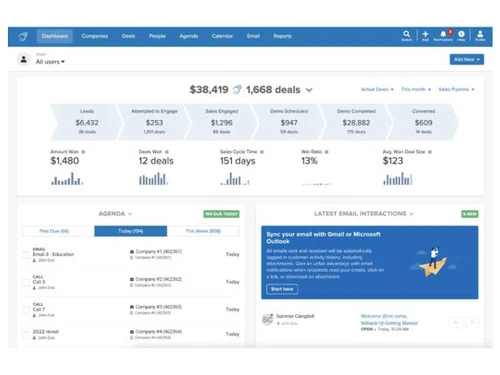
Task: Open the Companies menu item
Action: 95,36
